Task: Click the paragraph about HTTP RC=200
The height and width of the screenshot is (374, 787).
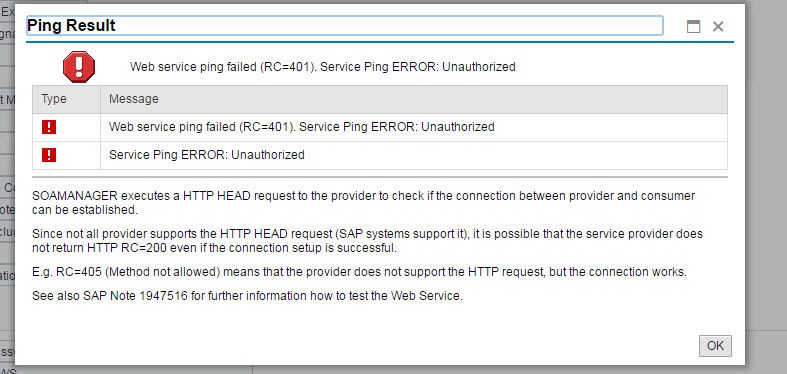Action: (367, 241)
